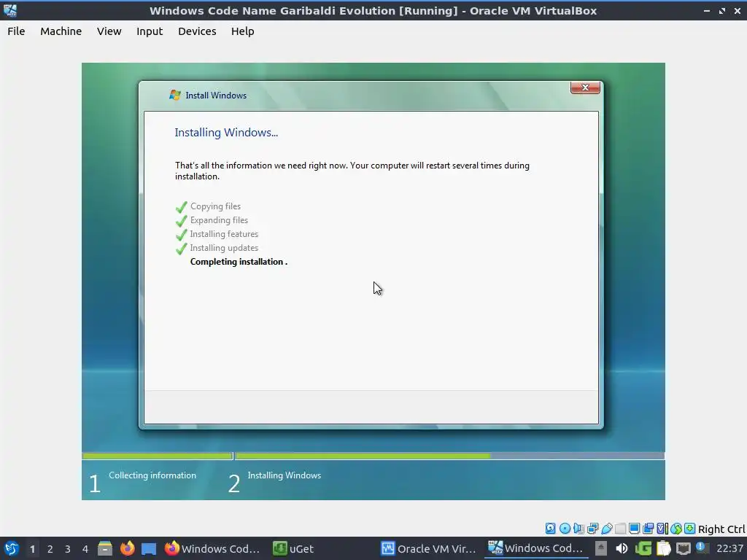
Task: Click the green checkmark beside Installing updates
Action: click(x=181, y=249)
